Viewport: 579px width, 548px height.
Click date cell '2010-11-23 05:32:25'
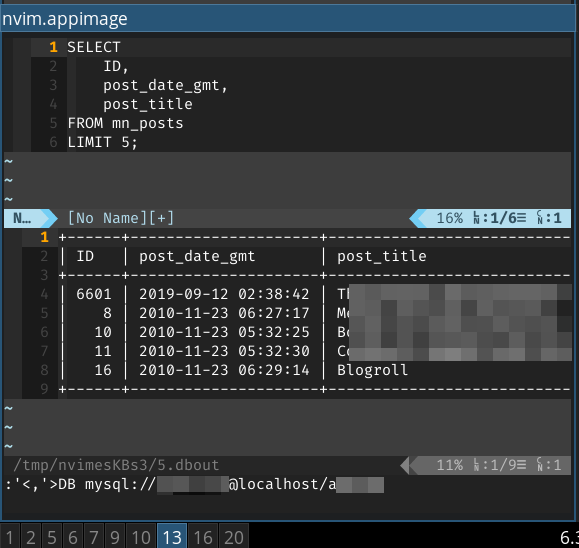click(x=224, y=332)
